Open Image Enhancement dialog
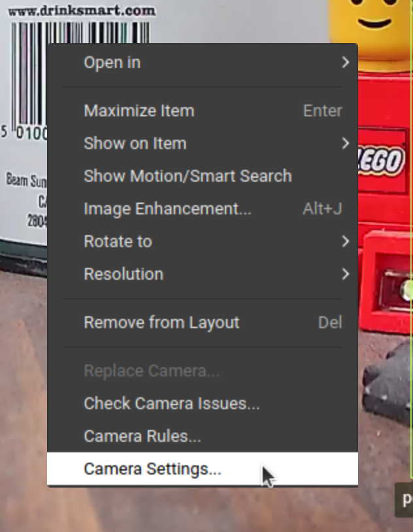413x532 pixels. coord(167,209)
